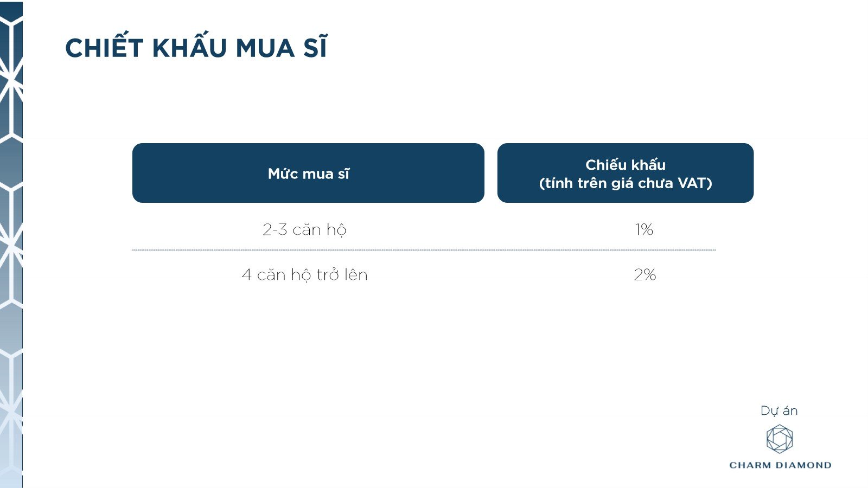Screen dimensions: 868x488
Task: Click the "Mức mua sĩ" header cell
Action: (308, 174)
